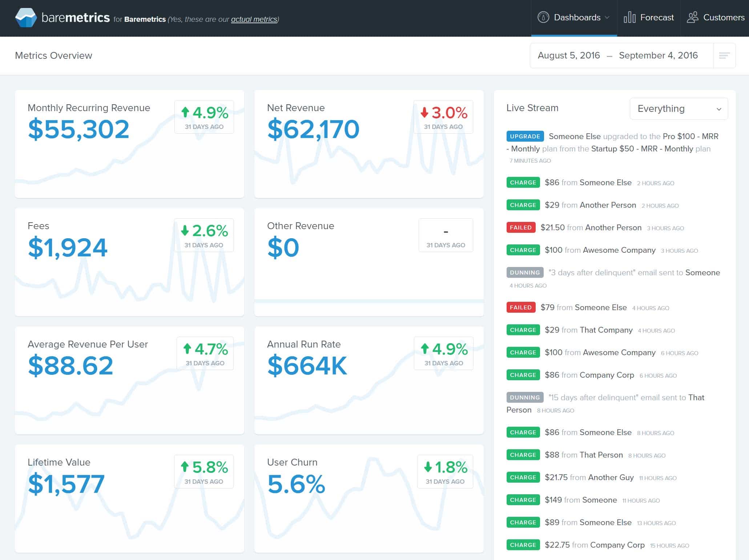Click the CHARGE badge for $29 from That Company
The width and height of the screenshot is (749, 560).
[523, 330]
